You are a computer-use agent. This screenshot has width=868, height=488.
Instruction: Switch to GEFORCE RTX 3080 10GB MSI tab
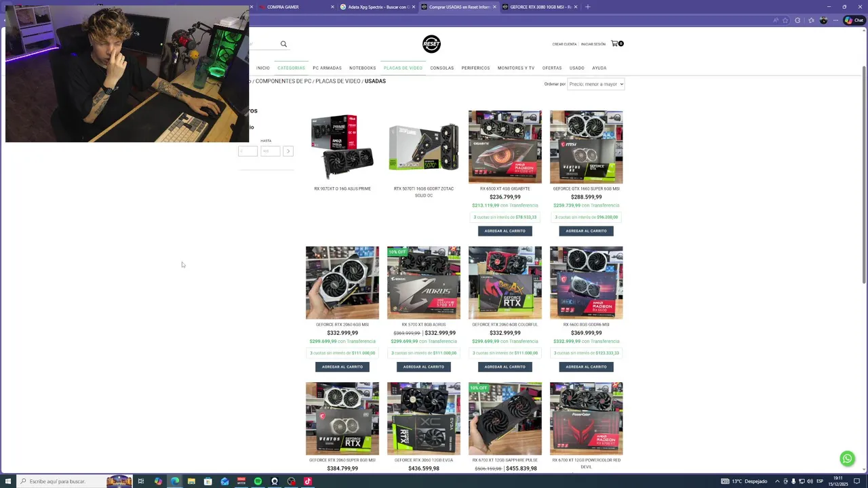(x=540, y=7)
